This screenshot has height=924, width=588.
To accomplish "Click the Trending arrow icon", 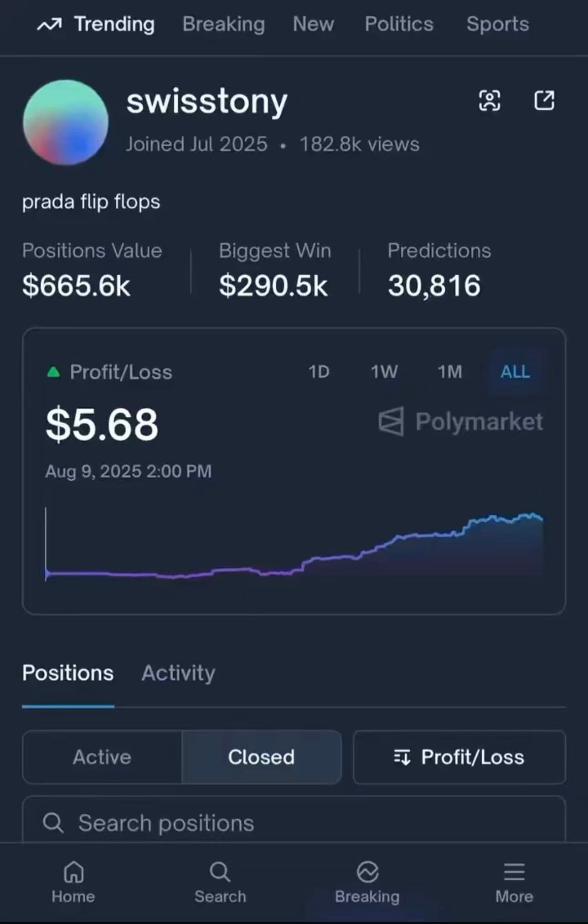I will 49,25.
